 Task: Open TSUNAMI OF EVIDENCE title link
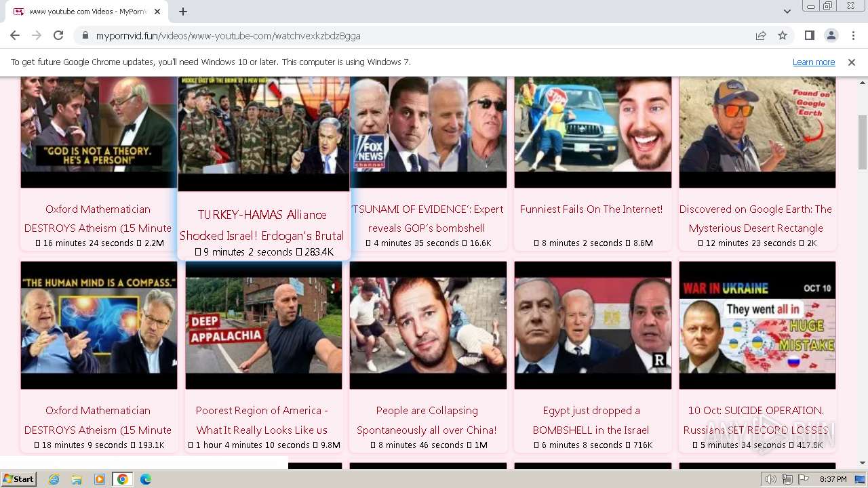point(427,218)
